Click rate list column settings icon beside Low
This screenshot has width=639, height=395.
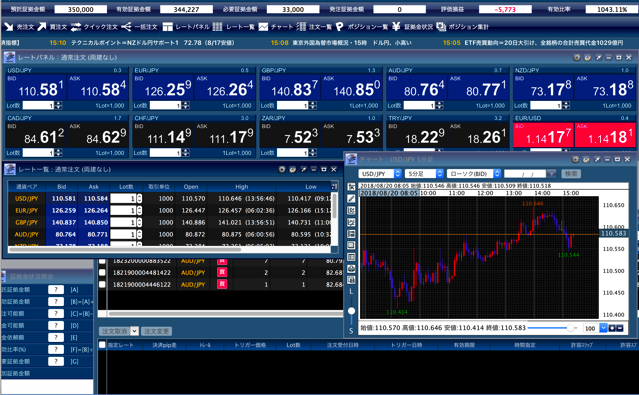pos(335,186)
